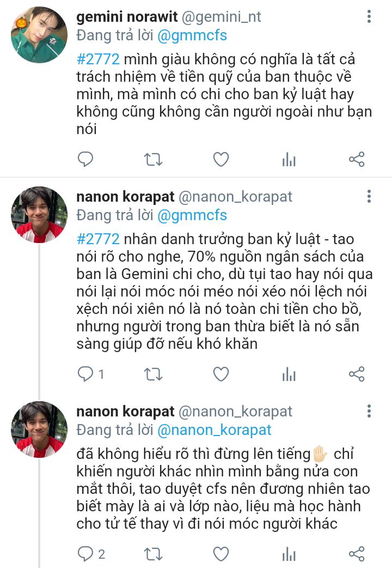The image size is (392, 568).
Task: Open more options on nanon's #2772 tweet
Action: click(369, 196)
